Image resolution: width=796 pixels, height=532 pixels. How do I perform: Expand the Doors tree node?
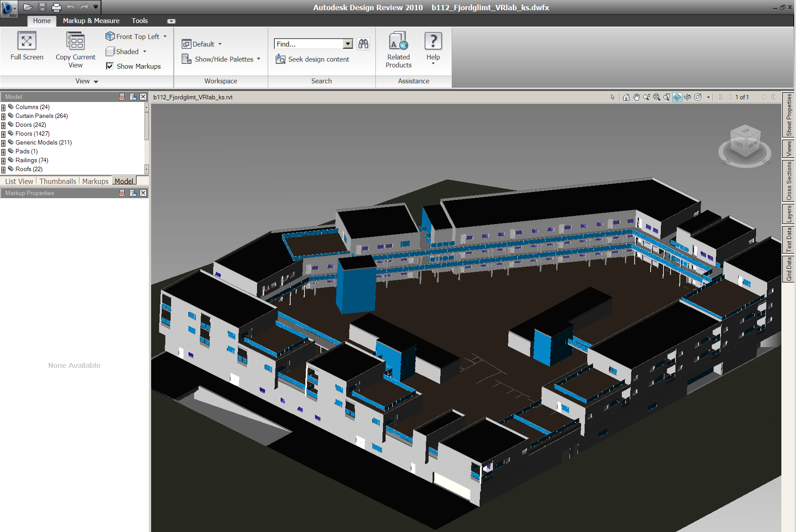[4, 125]
